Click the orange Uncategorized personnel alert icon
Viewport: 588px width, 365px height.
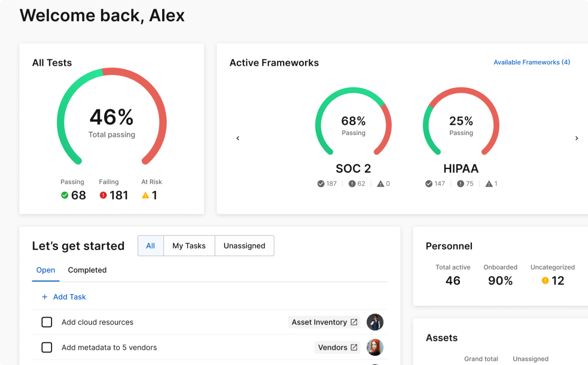coord(545,281)
